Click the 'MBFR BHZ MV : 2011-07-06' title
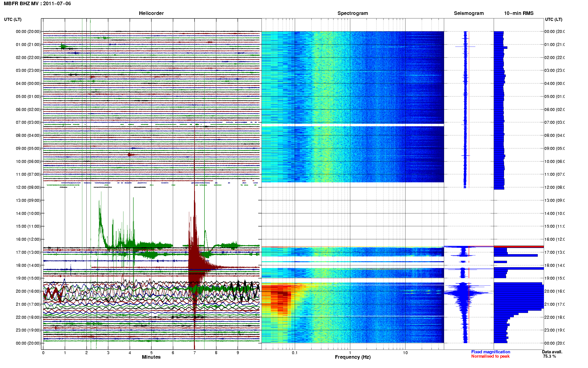 point(37,4)
